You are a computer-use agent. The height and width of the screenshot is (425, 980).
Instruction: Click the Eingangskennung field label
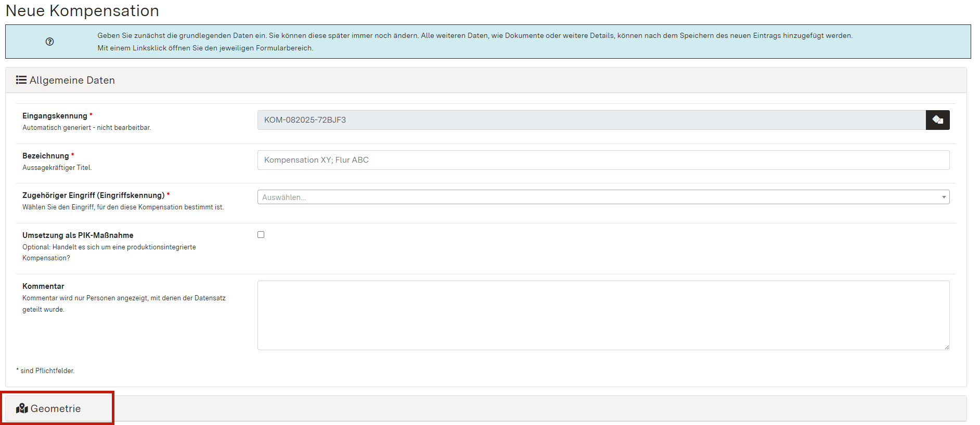pyautogui.click(x=55, y=116)
